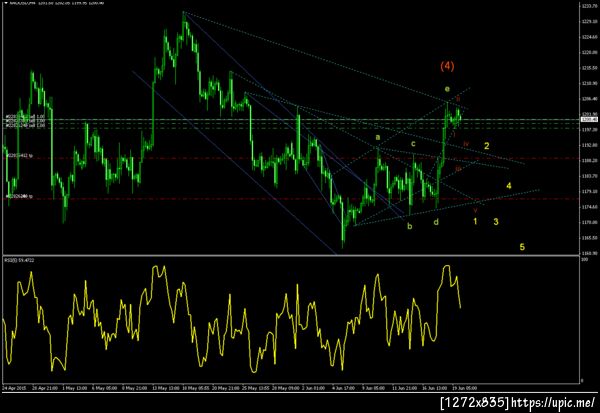The height and width of the screenshot is (413, 600).
Task: Select the 'a' triangle wave label
Action: (x=378, y=137)
